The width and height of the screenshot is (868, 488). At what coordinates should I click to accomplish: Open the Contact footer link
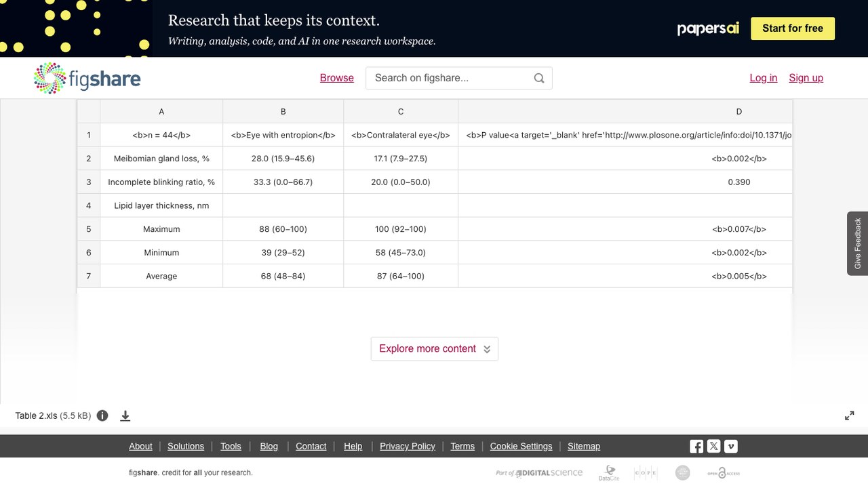311,446
